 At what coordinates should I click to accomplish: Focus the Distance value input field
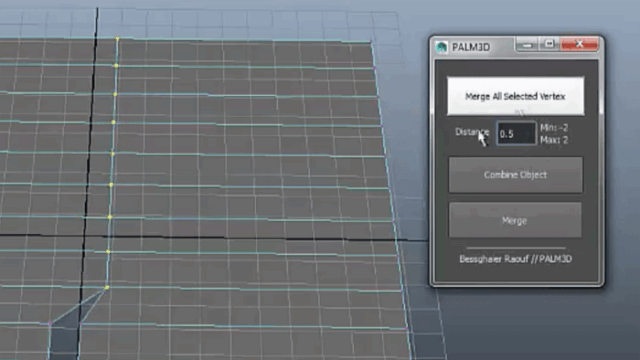516,133
